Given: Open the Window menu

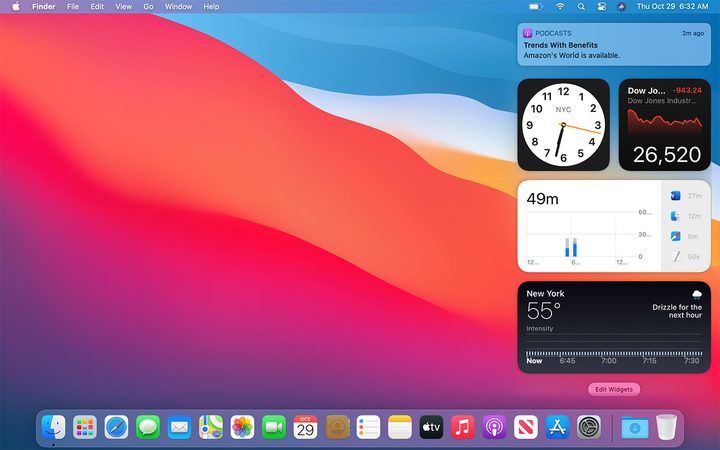Looking at the screenshot, I should [178, 6].
